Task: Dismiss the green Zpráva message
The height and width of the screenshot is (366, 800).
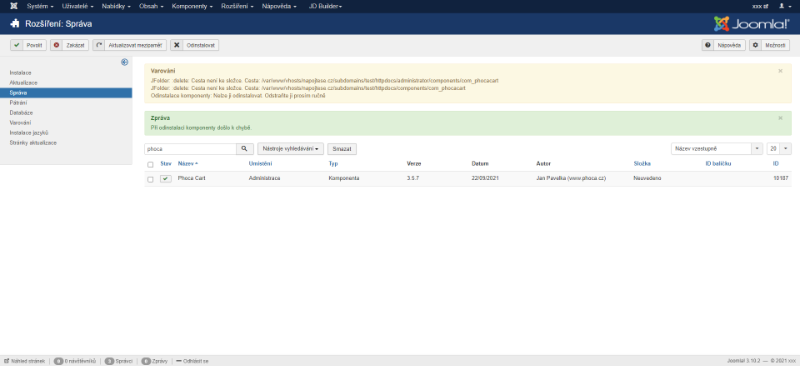Action: [780, 118]
